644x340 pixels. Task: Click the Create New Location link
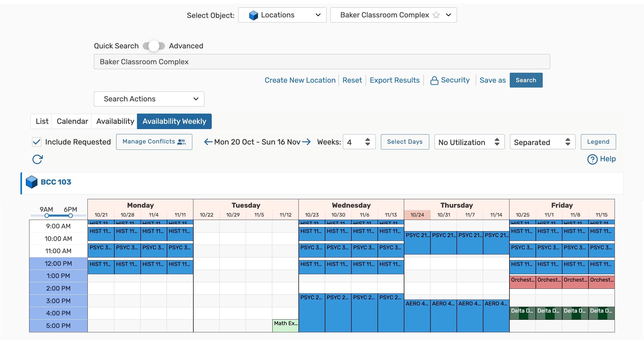(x=300, y=80)
